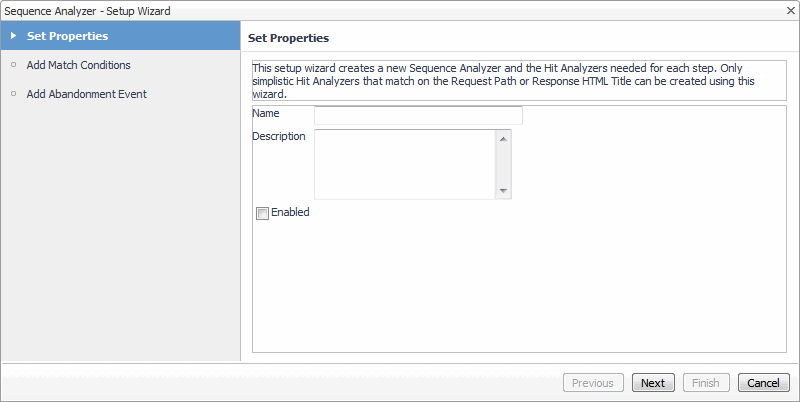This screenshot has width=800, height=402.
Task: Click the Description scrollbar track
Action: click(503, 164)
